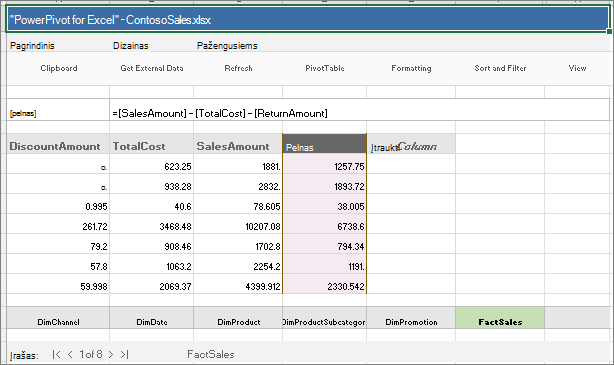The image size is (614, 365).
Task: Click the View ribbon group
Action: coord(577,68)
